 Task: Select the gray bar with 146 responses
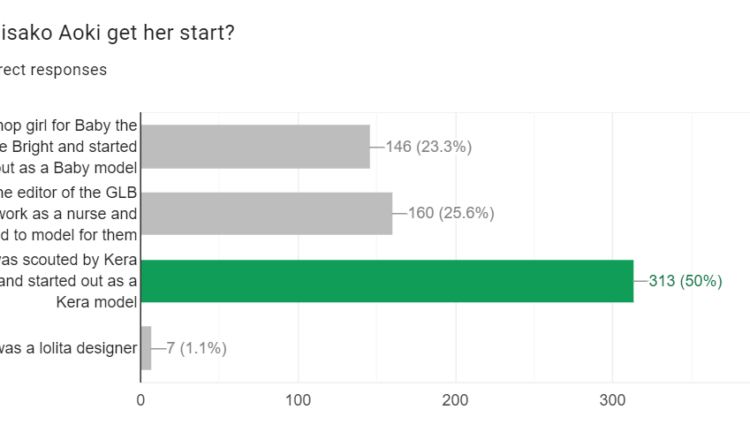(255, 146)
